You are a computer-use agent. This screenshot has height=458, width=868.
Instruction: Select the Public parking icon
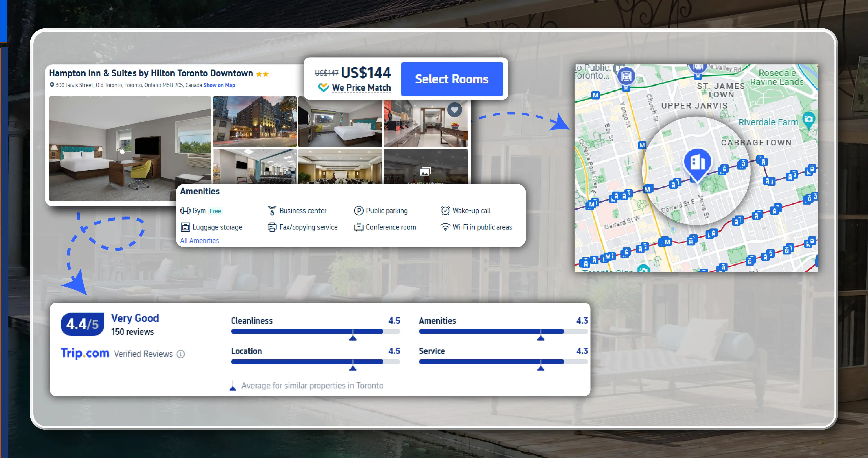(x=359, y=210)
